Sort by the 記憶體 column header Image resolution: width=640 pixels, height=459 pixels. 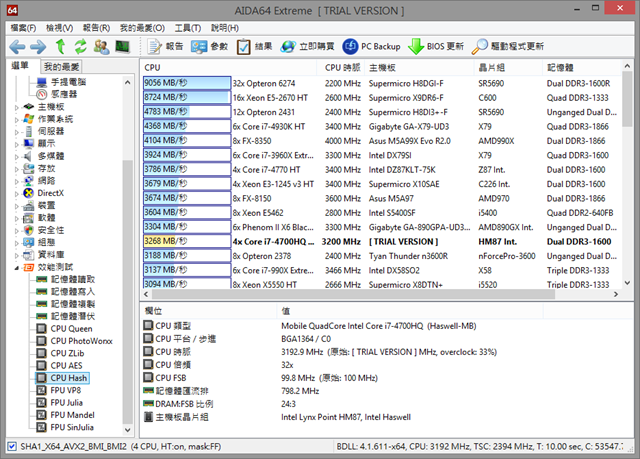tap(581, 67)
